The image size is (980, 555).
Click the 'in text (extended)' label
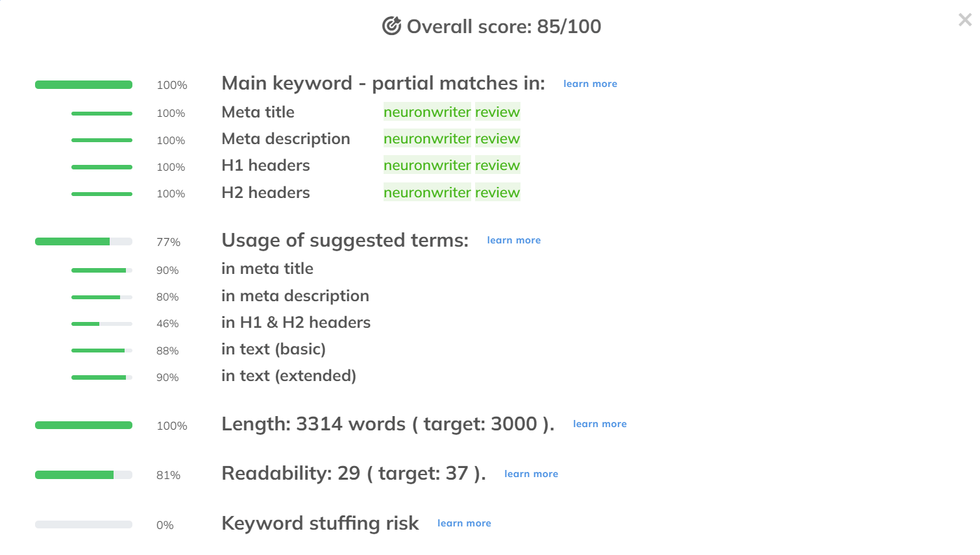coord(289,376)
